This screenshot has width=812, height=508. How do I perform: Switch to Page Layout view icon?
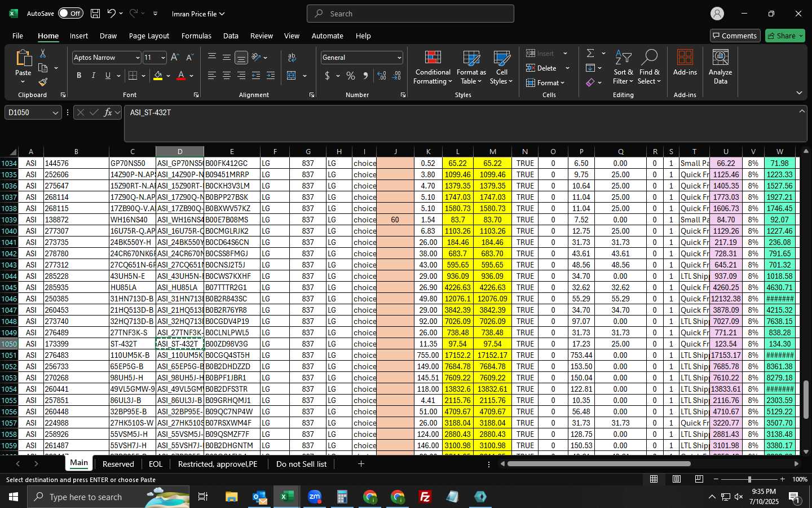click(677, 479)
